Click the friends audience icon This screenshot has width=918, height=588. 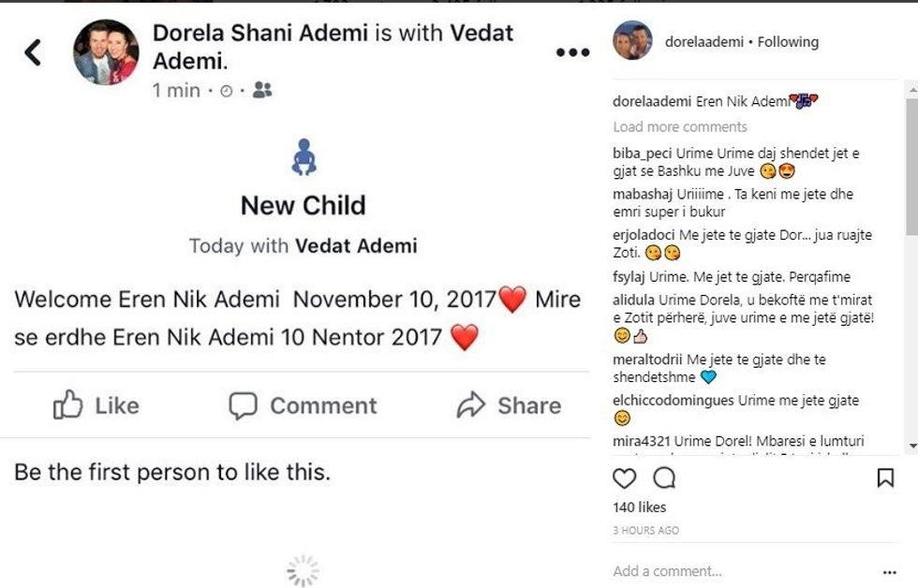(262, 90)
